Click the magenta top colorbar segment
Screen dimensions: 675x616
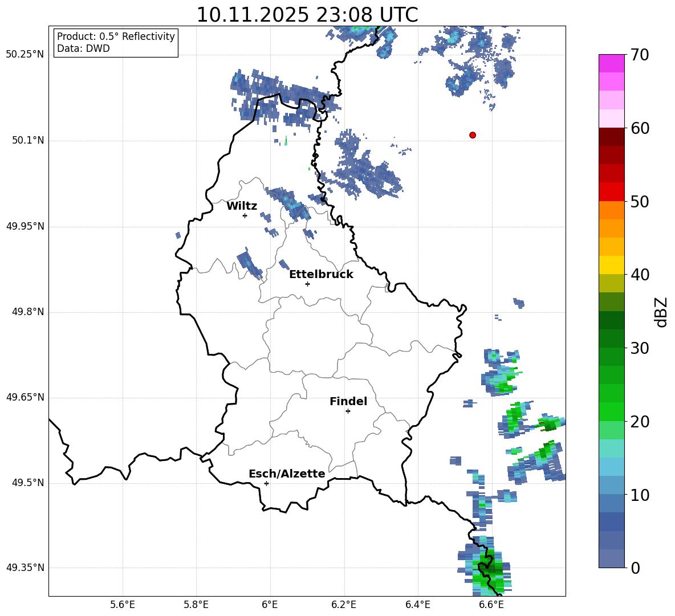click(x=611, y=63)
